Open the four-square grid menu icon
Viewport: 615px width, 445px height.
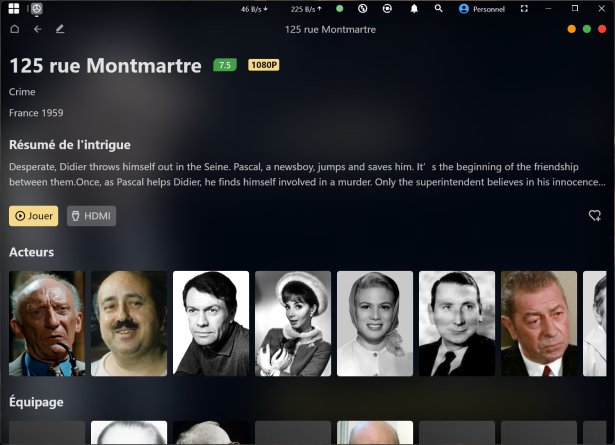coord(14,9)
